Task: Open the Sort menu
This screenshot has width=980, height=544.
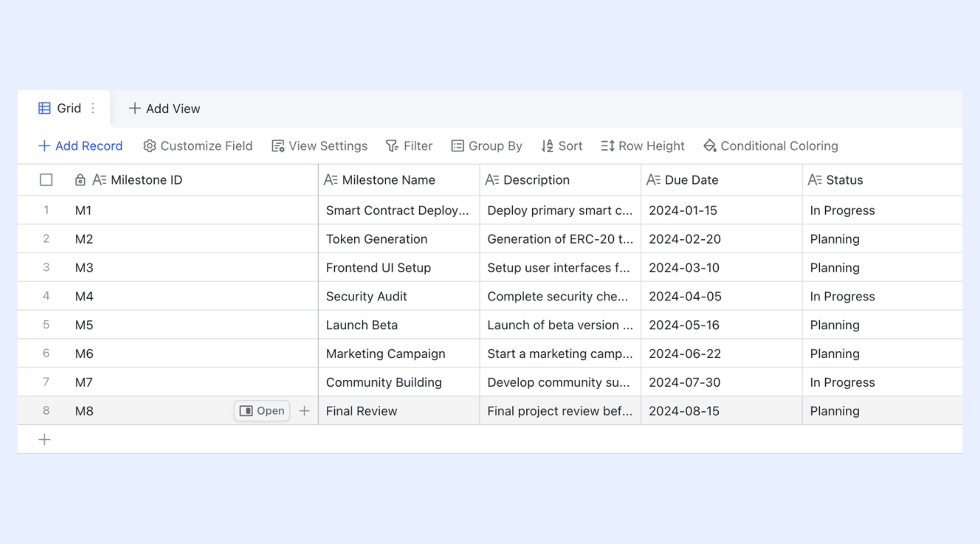Action: pos(562,146)
